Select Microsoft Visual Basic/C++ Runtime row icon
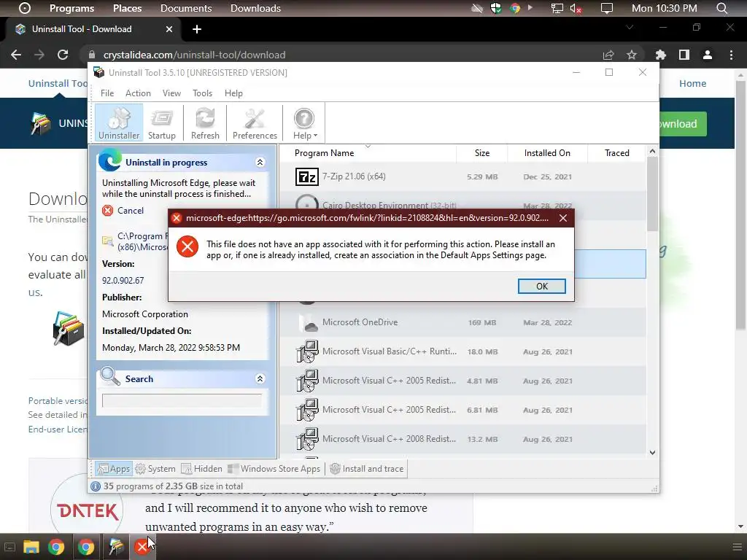Image resolution: width=747 pixels, height=560 pixels. pos(307,351)
